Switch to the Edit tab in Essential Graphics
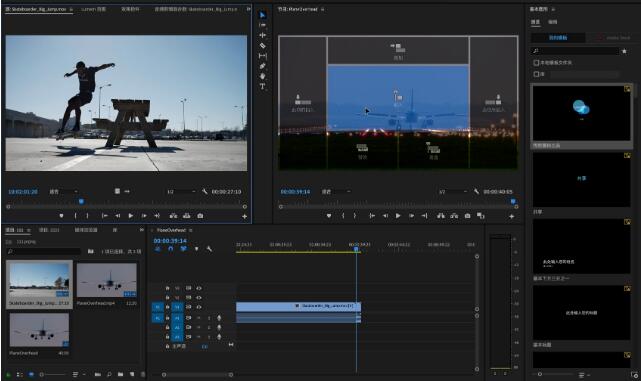Screen dimensions: 641x381 click(x=552, y=22)
